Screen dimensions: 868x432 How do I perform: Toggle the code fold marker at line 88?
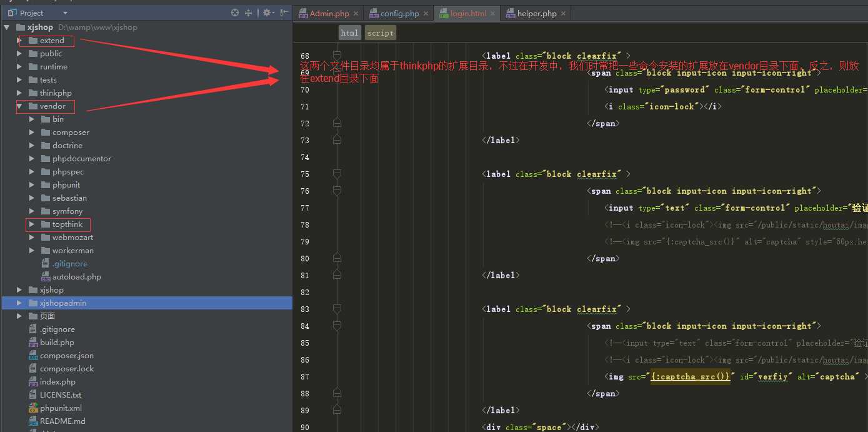tap(337, 394)
